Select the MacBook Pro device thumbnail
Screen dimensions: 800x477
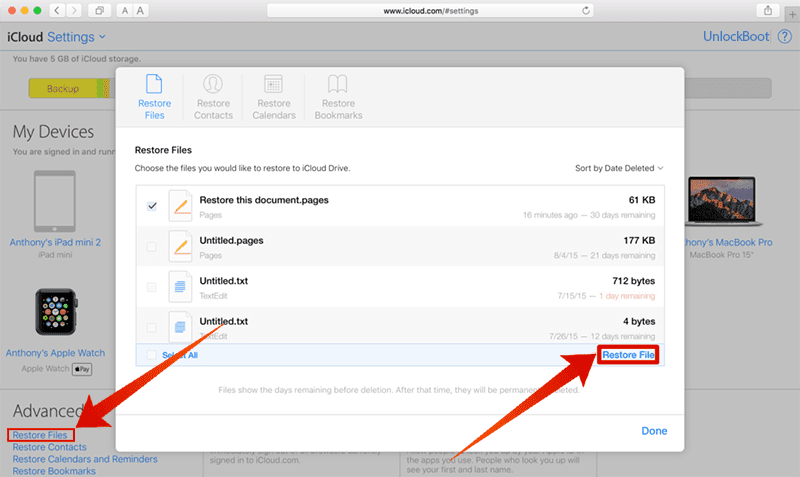(721, 202)
